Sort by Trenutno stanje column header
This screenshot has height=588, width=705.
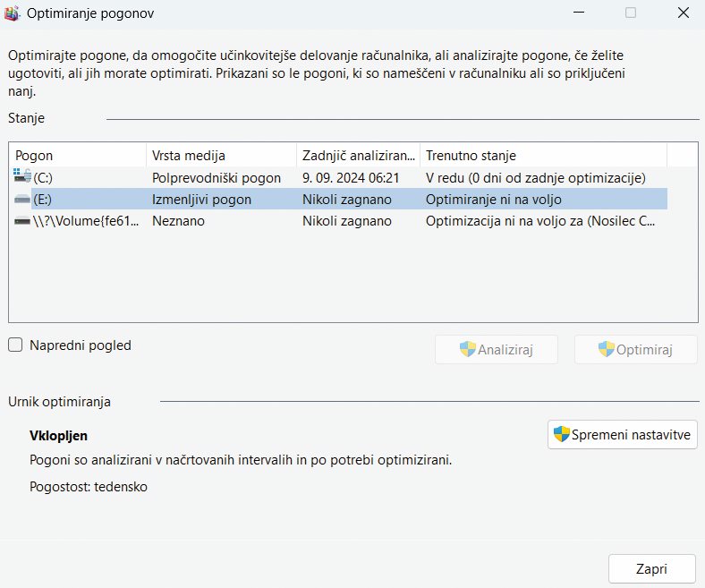(x=544, y=156)
